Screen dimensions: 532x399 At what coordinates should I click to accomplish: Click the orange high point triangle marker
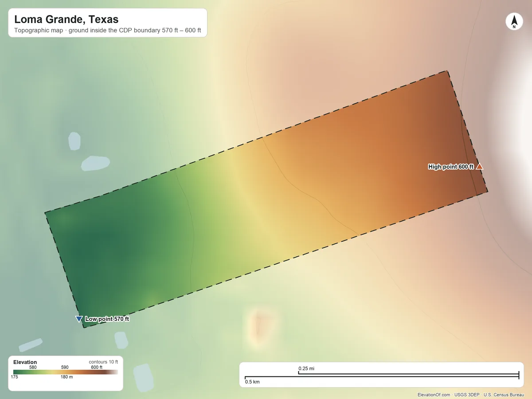click(x=479, y=167)
